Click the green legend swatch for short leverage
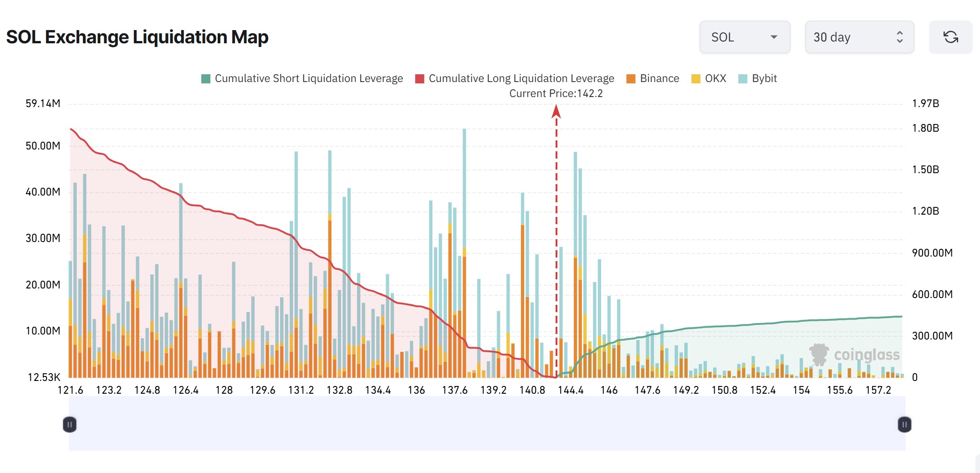The width and height of the screenshot is (980, 473). (205, 78)
